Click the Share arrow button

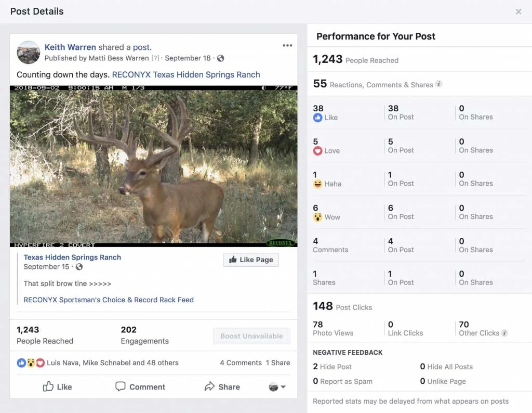[x=222, y=387]
